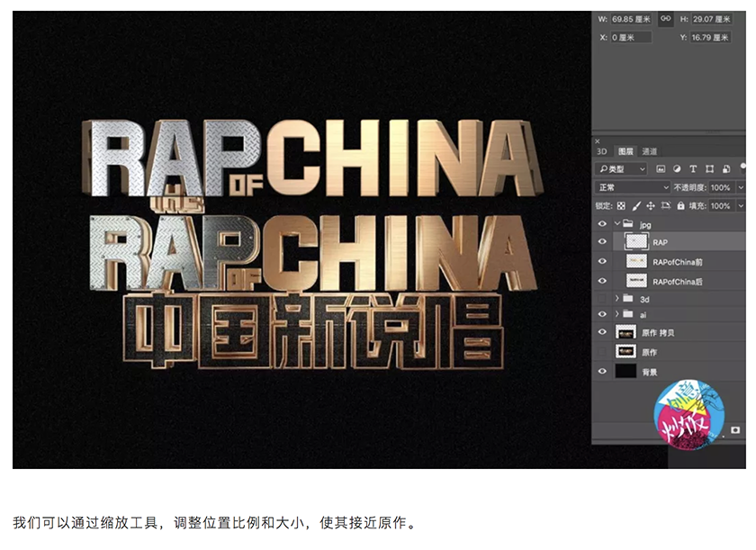Lock artboard nesting crop icon
This screenshot has height=550, width=756.
coord(666,206)
